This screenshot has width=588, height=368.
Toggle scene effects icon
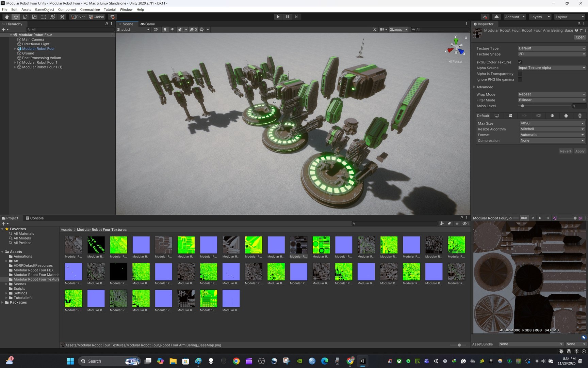(x=180, y=30)
